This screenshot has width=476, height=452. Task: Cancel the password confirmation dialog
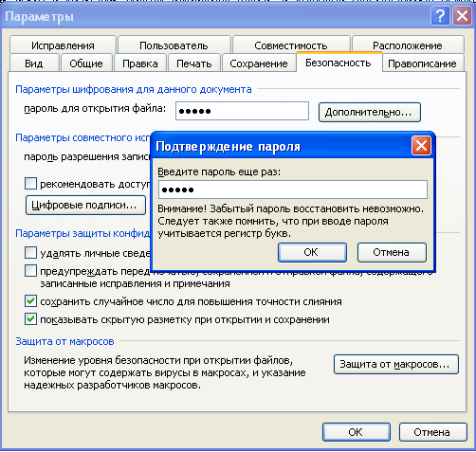coord(392,252)
